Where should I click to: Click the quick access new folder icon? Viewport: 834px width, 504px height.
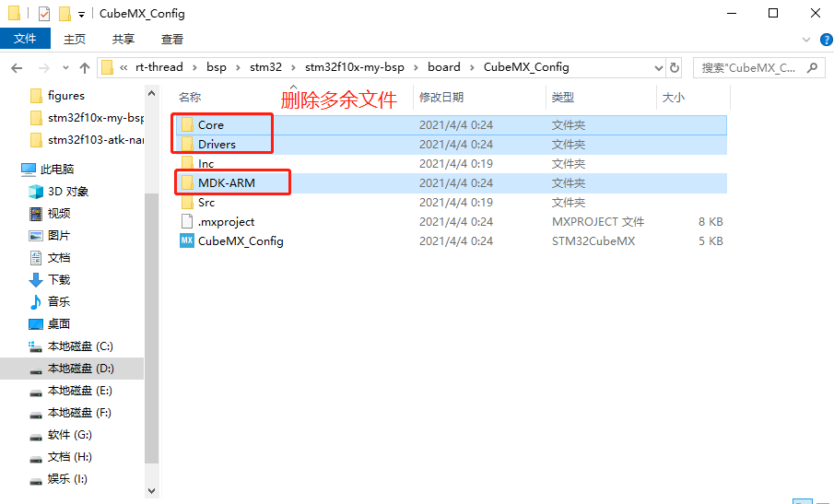pyautogui.click(x=65, y=13)
